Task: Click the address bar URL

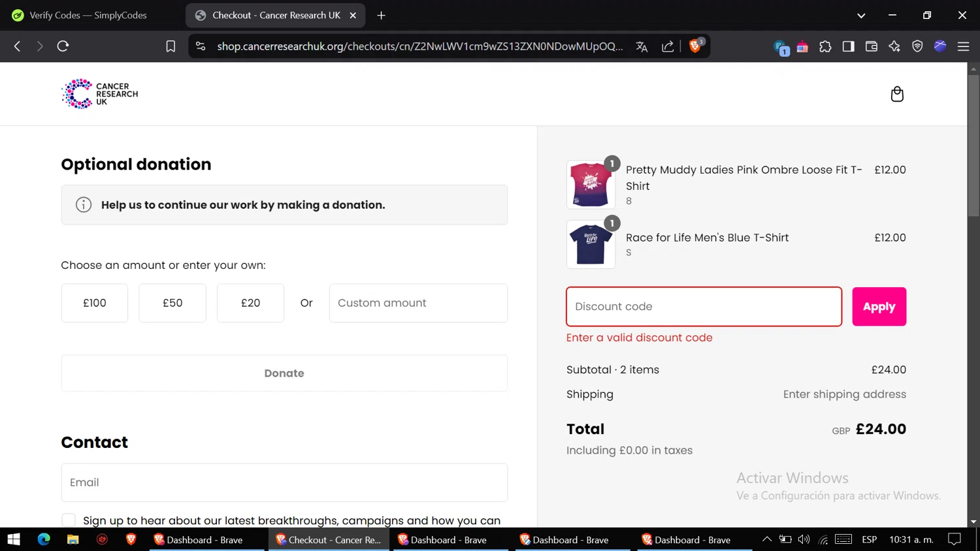Action: point(420,46)
